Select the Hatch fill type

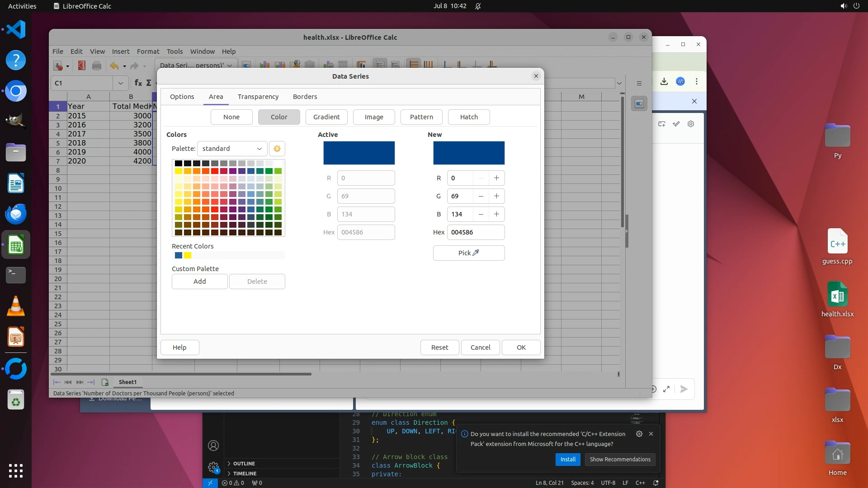point(468,117)
